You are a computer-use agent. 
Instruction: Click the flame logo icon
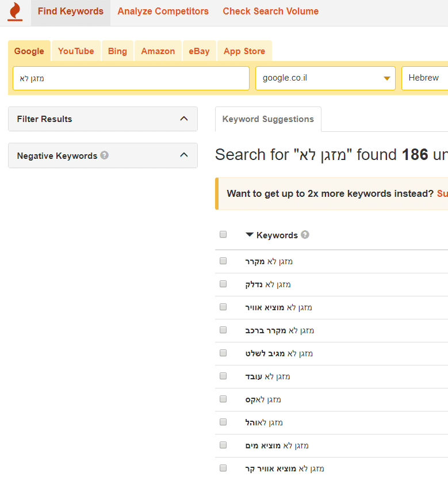point(15,12)
